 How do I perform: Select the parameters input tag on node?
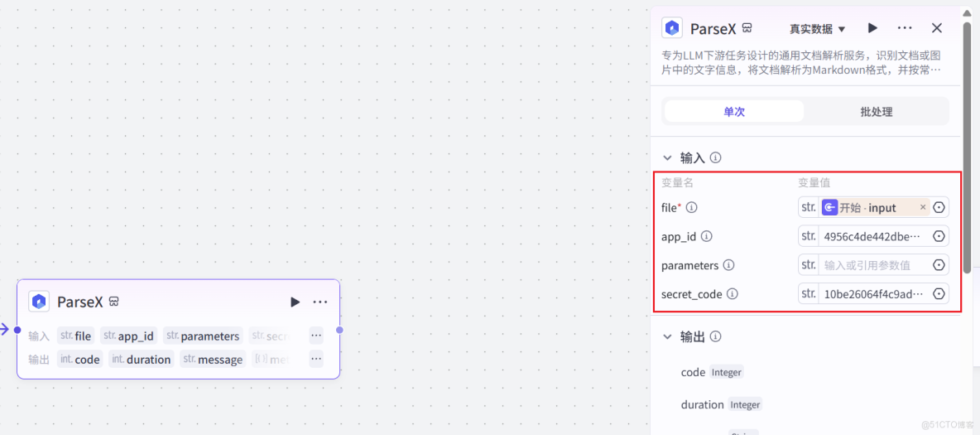(203, 336)
